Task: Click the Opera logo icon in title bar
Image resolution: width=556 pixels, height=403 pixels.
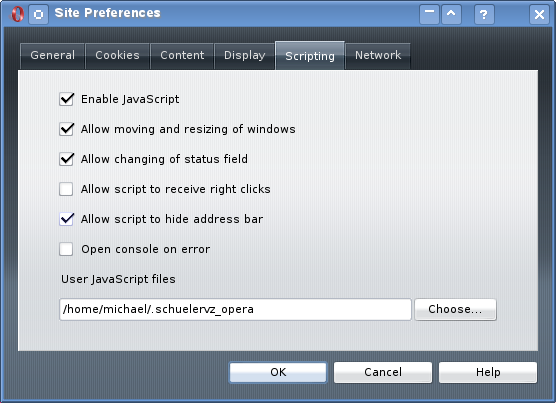Action: [x=16, y=14]
